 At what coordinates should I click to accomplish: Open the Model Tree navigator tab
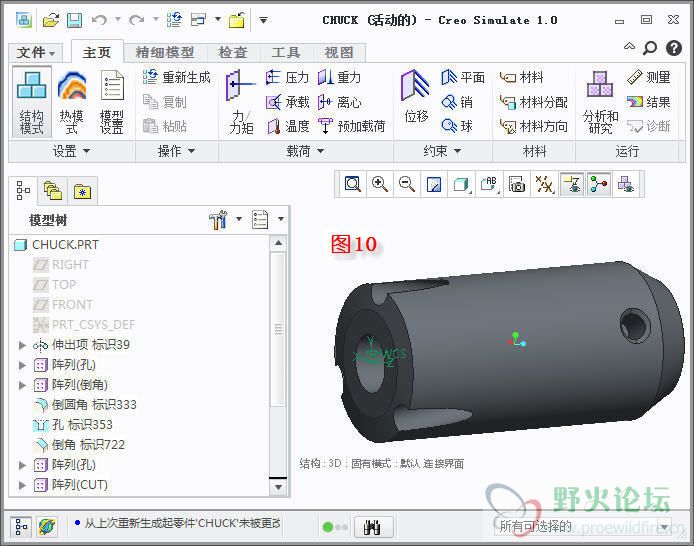23,191
